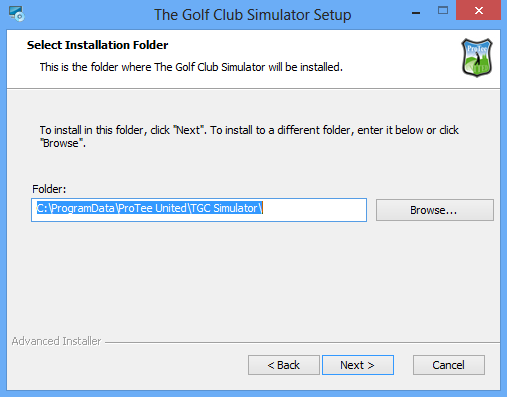
Task: Click the "This is the folder where" description text
Action: click(x=191, y=67)
